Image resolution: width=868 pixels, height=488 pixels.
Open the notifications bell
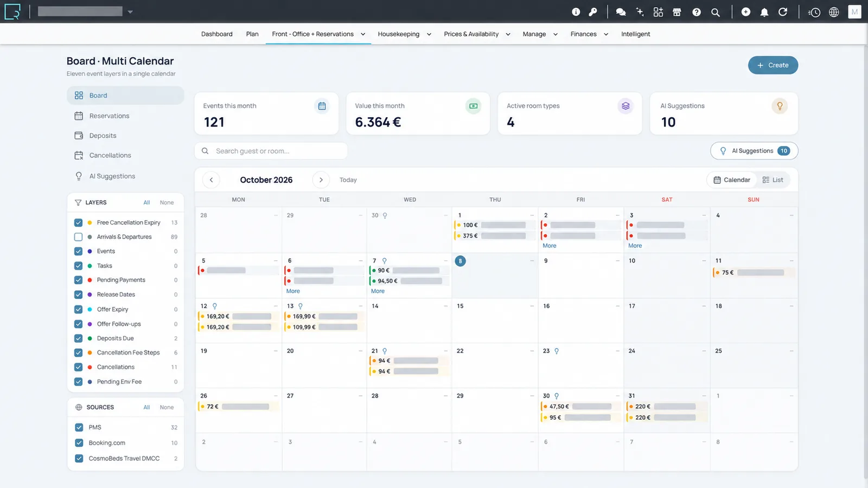(x=764, y=12)
